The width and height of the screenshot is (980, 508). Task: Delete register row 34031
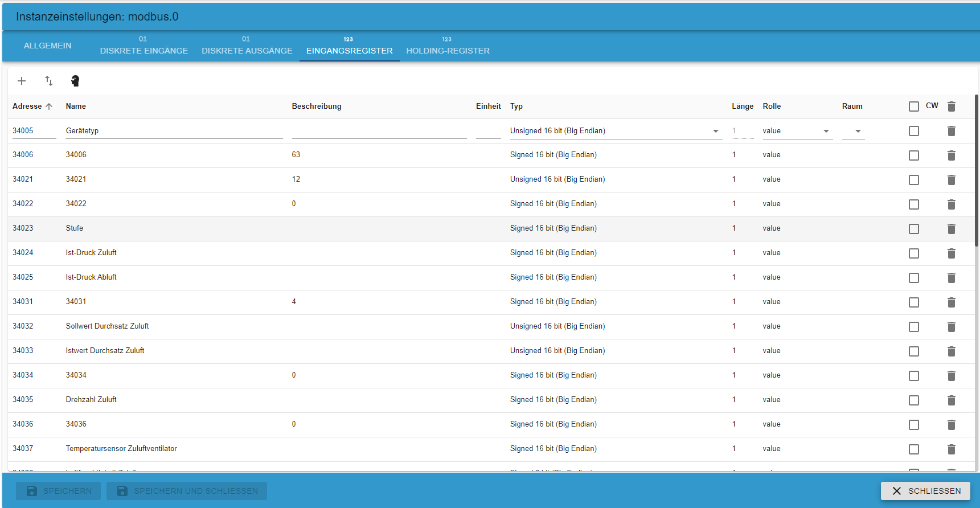coord(952,302)
